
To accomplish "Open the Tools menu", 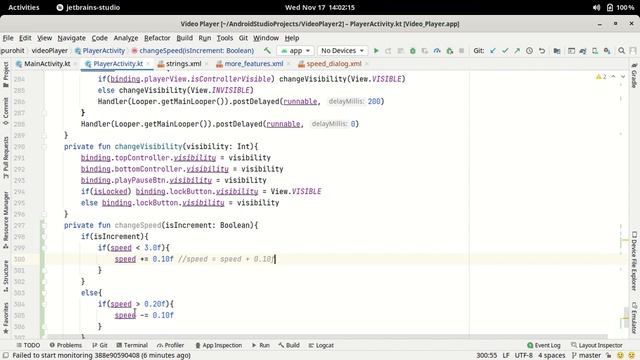I will 224,38.
